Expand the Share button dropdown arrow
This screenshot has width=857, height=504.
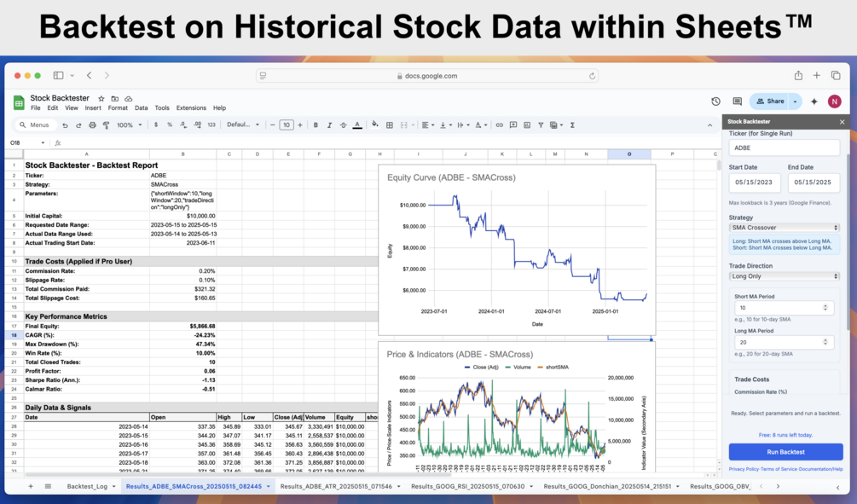click(796, 101)
